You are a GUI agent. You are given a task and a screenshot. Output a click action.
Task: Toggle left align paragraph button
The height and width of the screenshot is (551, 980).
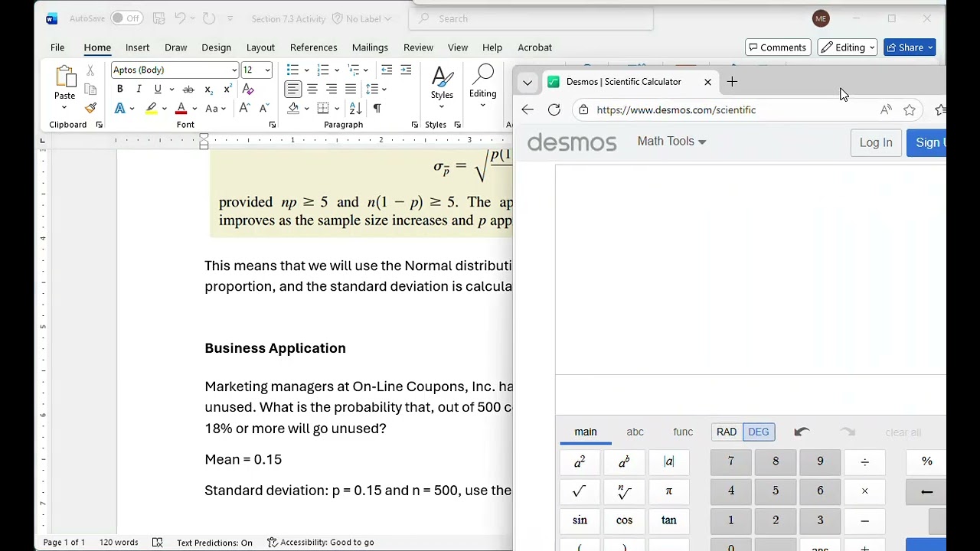coord(293,89)
